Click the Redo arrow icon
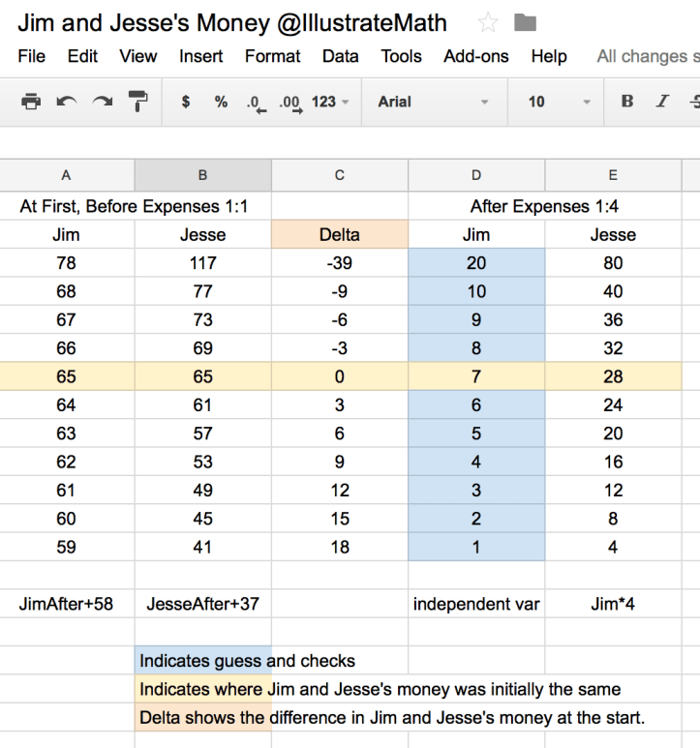Screen dimensions: 700x748 [x=102, y=102]
